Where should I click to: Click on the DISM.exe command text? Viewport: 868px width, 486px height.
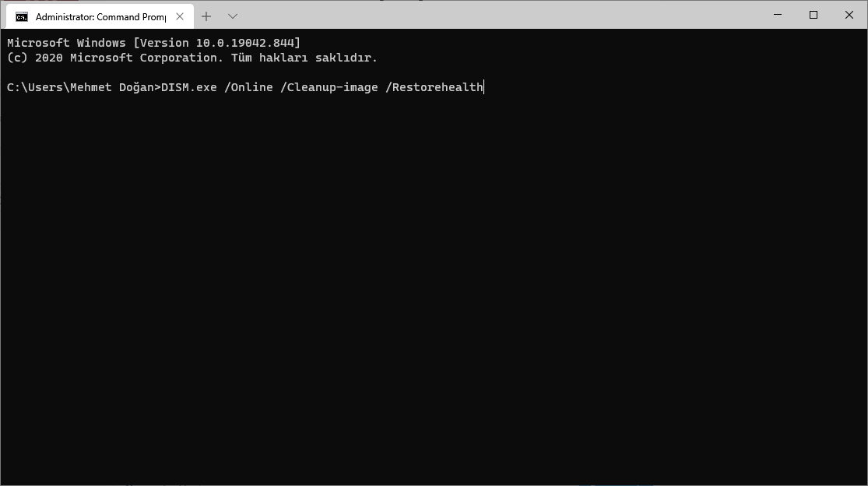pyautogui.click(x=188, y=87)
